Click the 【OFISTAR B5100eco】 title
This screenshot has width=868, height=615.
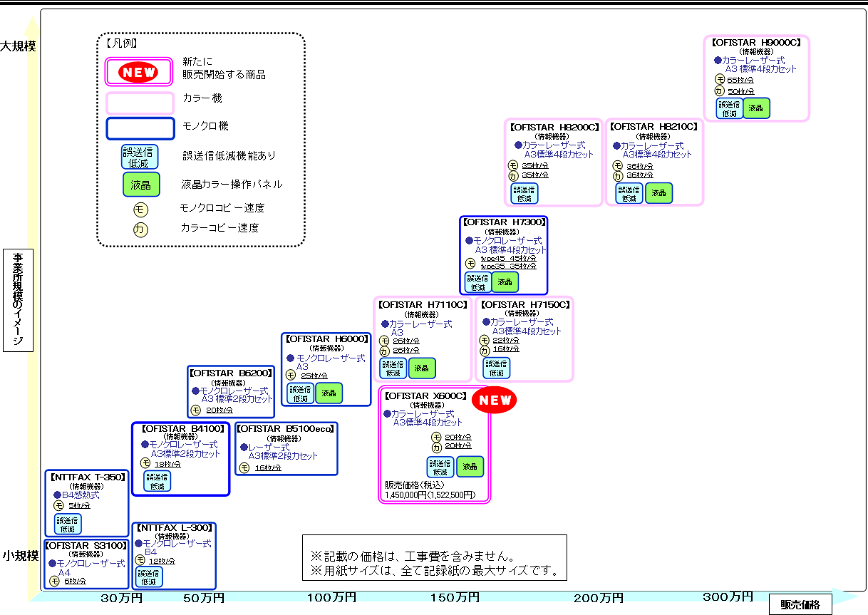(286, 429)
